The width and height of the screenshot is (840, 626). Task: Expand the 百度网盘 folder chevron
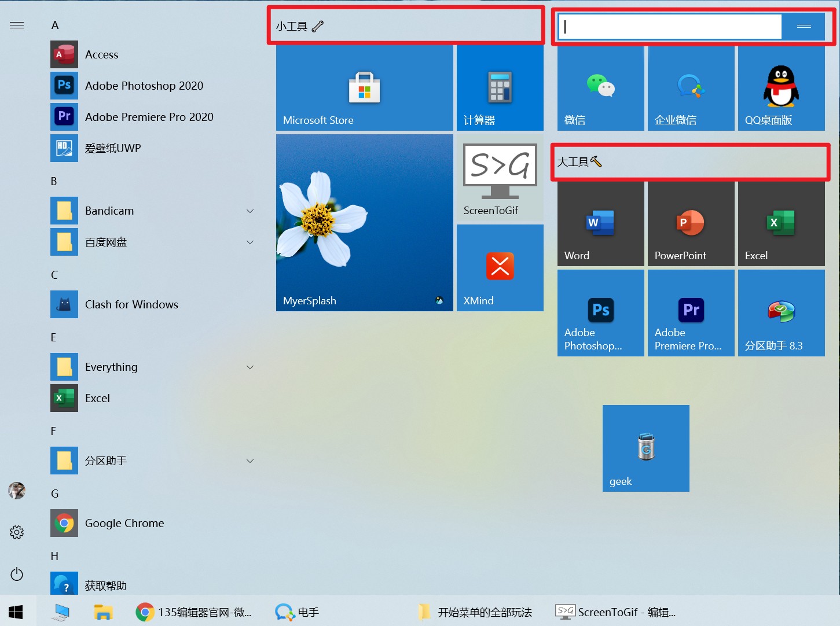pyautogui.click(x=250, y=242)
